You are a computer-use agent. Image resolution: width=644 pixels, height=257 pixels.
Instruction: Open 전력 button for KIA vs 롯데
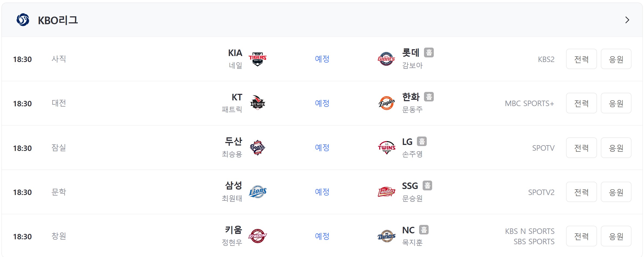click(x=581, y=59)
